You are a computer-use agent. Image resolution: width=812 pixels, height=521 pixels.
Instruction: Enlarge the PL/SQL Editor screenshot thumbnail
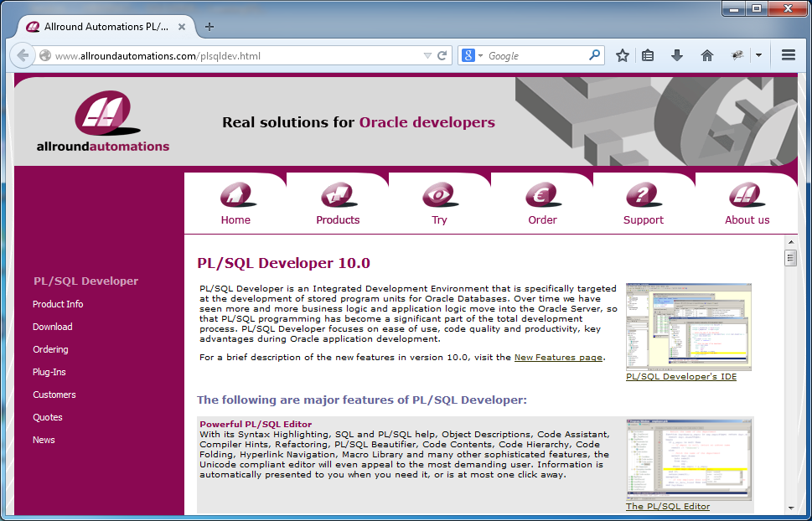[689, 460]
